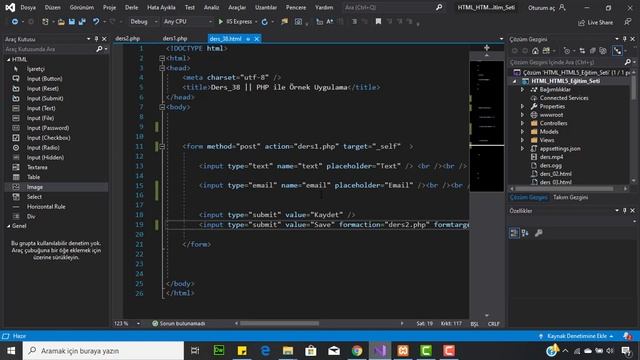The height and width of the screenshot is (360, 640).
Task: Click the property pages wrench icon
Action: pyautogui.click(x=538, y=233)
